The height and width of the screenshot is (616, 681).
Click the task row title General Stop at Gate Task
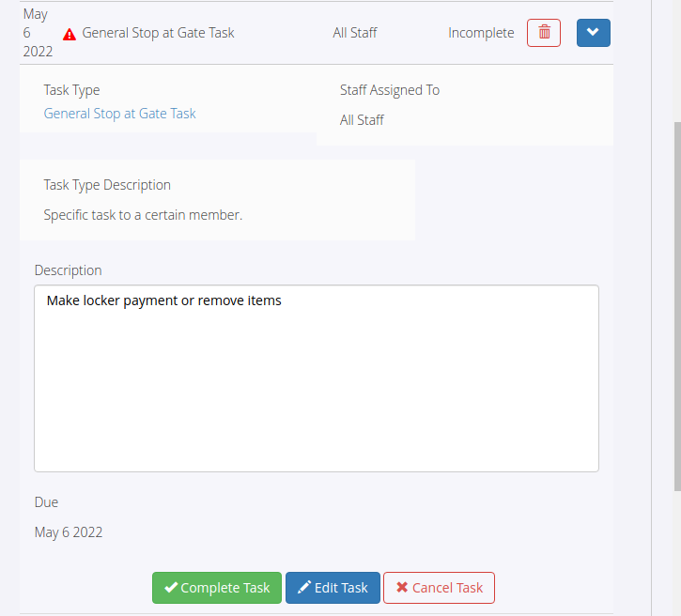(x=158, y=33)
